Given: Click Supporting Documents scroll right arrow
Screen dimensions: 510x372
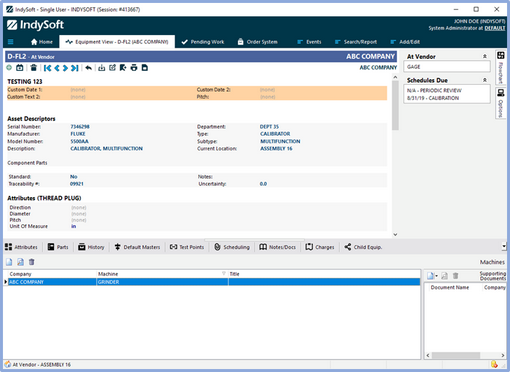Looking at the screenshot, I should (x=503, y=355).
